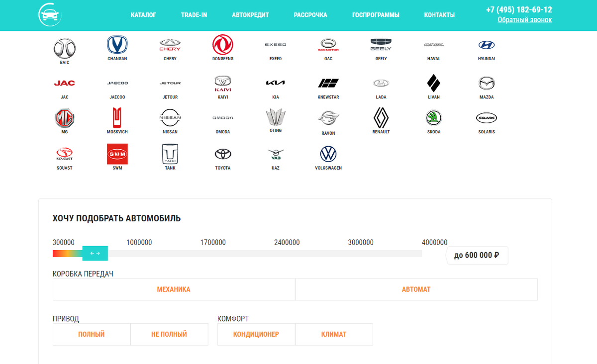Open the MG brand logo
Screen dimensions: 597x364
coord(65,118)
